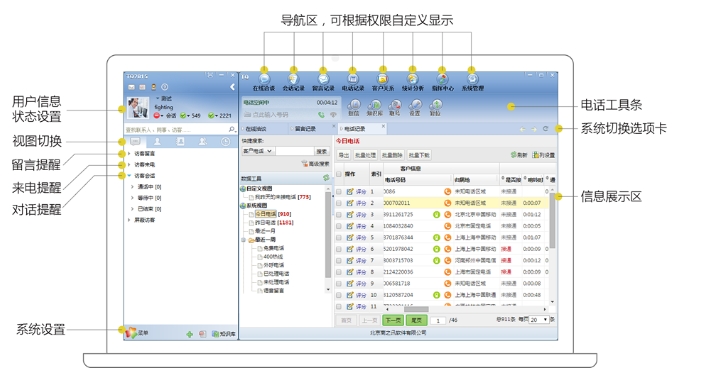
Task: Open the 知识库 icon in bottom bar
Action: [215, 334]
